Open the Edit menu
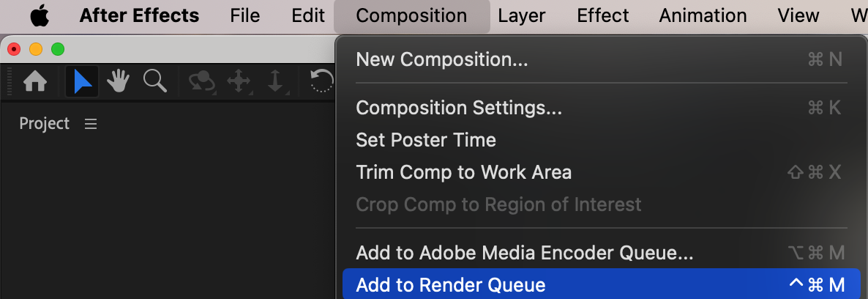 pyautogui.click(x=308, y=15)
